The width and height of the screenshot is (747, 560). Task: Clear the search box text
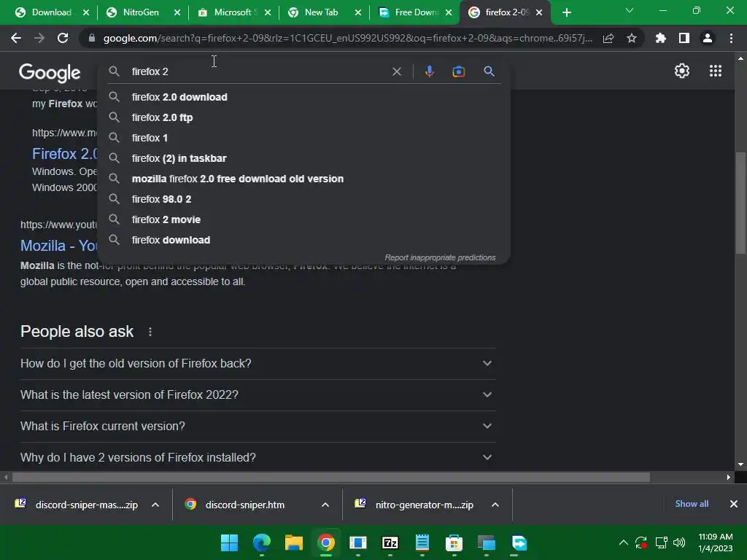(396, 71)
